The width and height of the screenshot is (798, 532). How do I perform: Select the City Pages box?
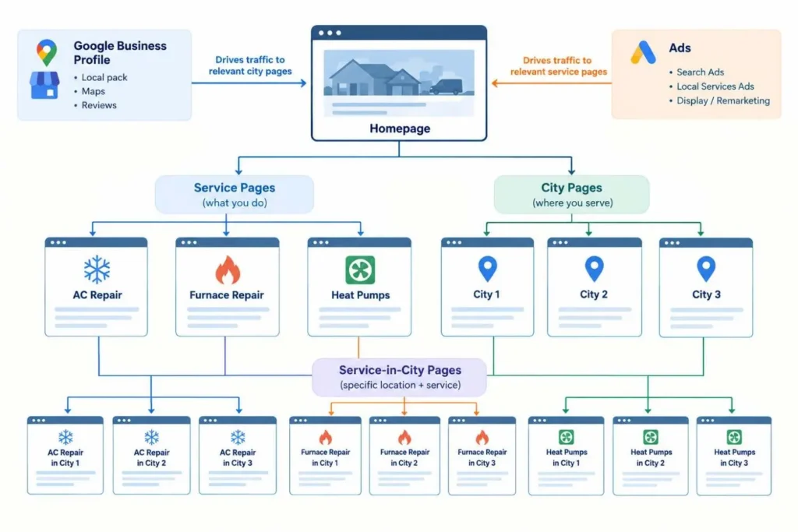click(571, 194)
